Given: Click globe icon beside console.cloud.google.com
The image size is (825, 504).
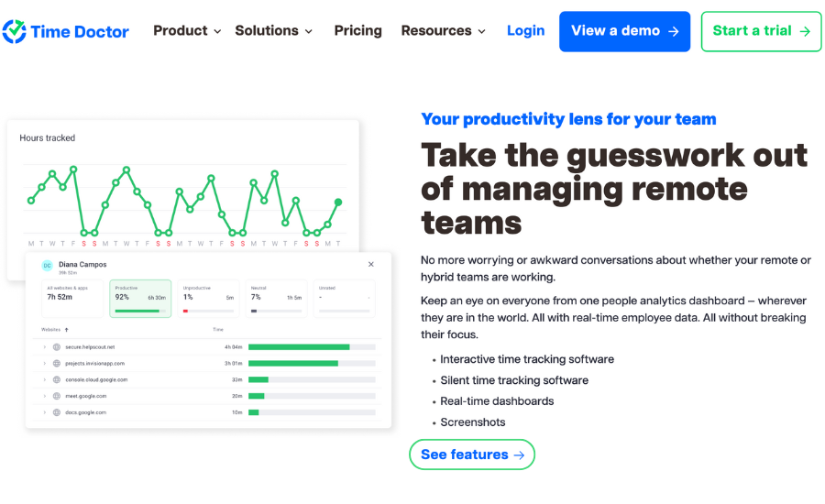Looking at the screenshot, I should [x=57, y=380].
